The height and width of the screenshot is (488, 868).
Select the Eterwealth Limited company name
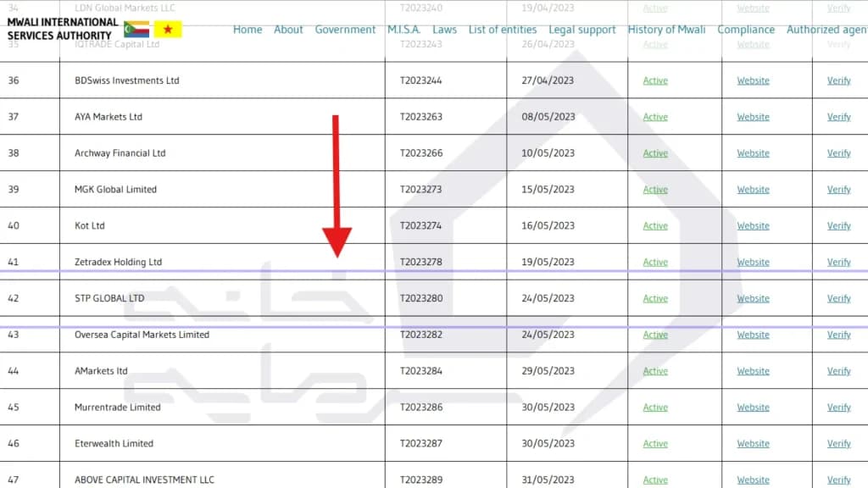[114, 444]
